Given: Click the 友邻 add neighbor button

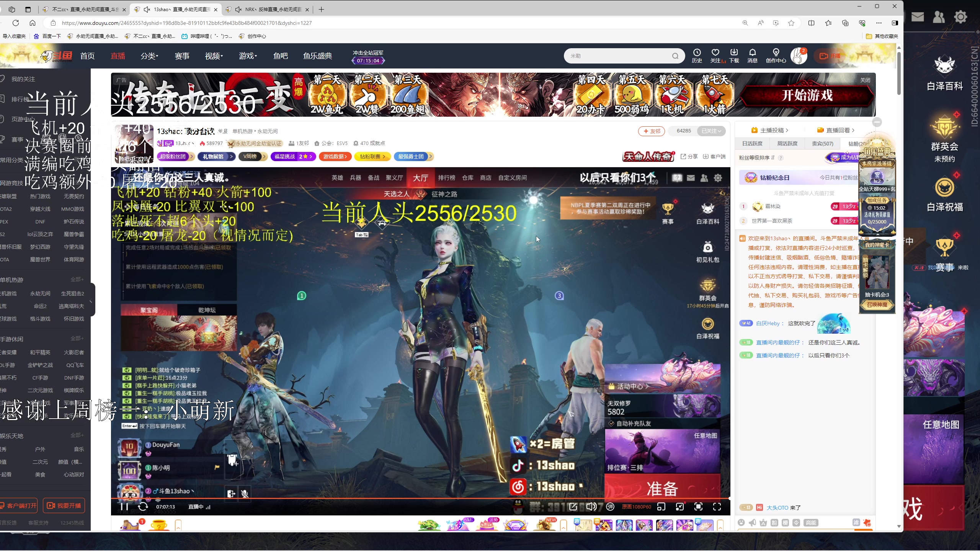Looking at the screenshot, I should tap(652, 131).
